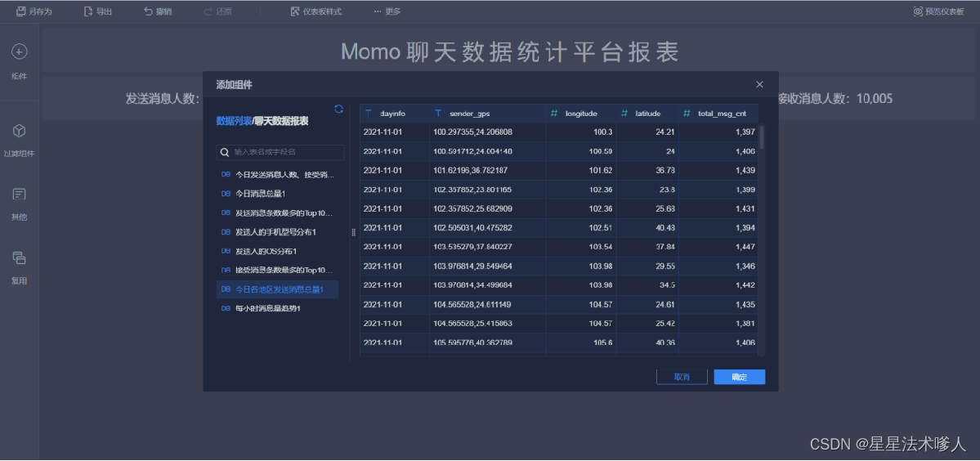The image size is (980, 461).
Task: Open 仪表板样式 dashboard style settings
Action: click(x=316, y=11)
